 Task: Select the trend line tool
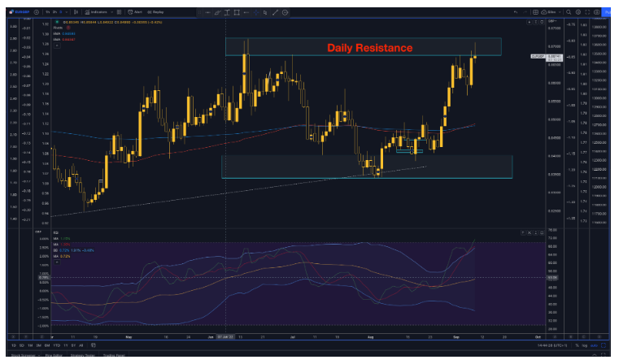pyautogui.click(x=275, y=12)
